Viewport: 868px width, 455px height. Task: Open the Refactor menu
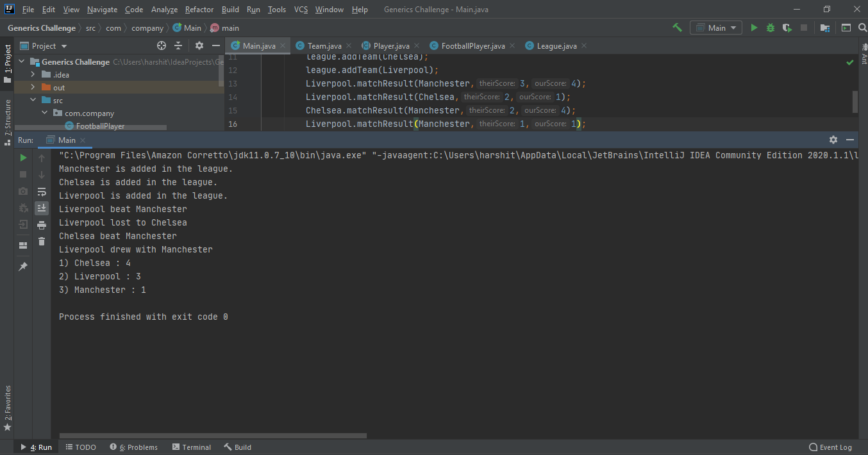pyautogui.click(x=199, y=10)
